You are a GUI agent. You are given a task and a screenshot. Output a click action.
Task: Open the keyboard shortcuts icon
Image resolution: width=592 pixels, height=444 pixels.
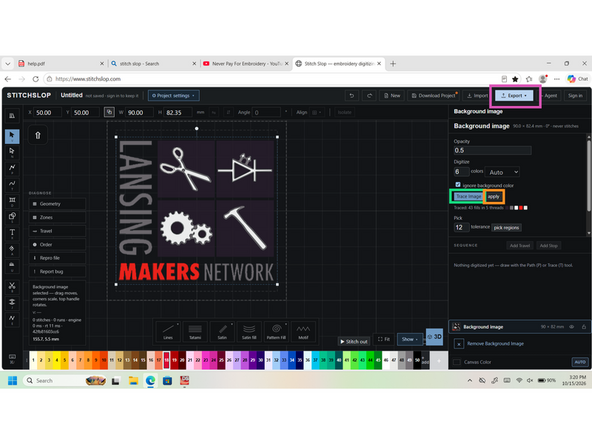tap(12, 358)
